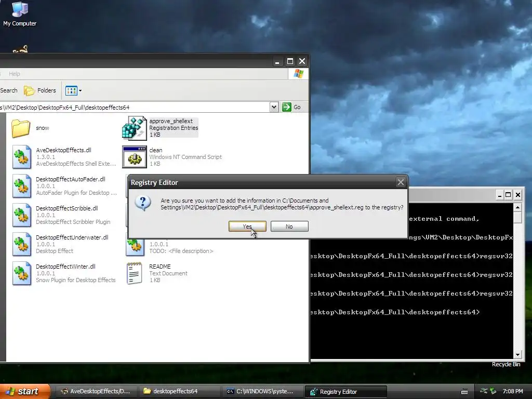Click the Start button
The width and height of the screenshot is (532, 399).
click(24, 391)
